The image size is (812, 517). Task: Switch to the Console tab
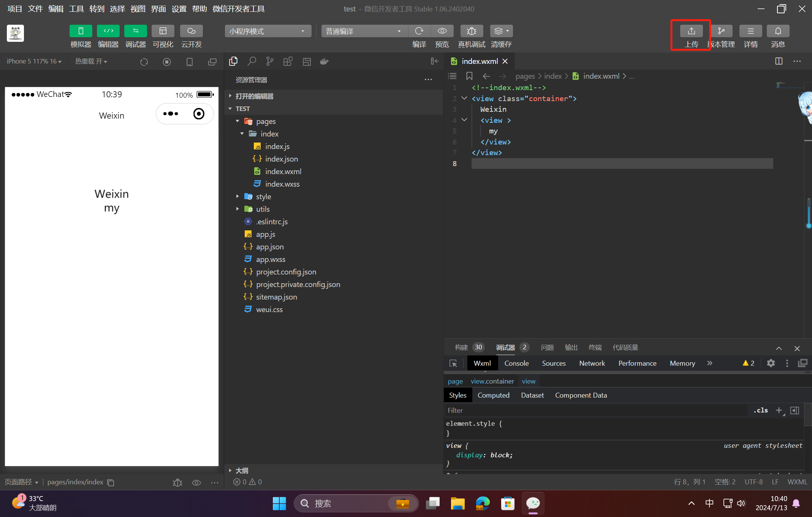516,363
